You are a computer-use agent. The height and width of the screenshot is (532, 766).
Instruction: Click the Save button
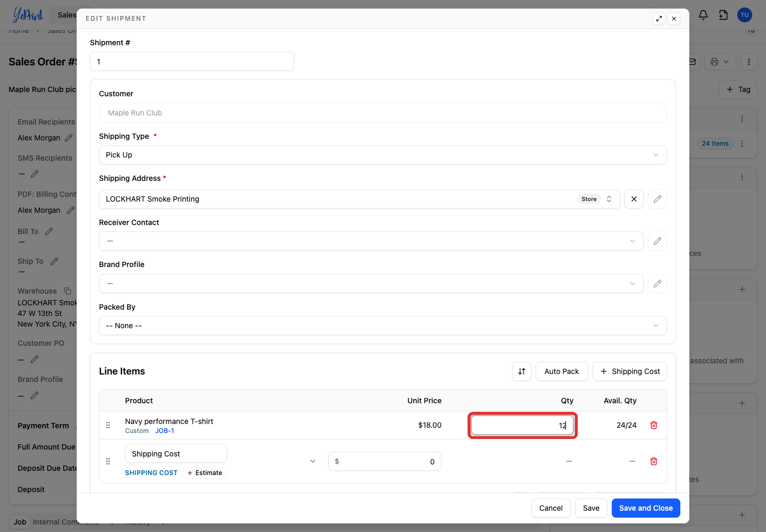(x=591, y=508)
